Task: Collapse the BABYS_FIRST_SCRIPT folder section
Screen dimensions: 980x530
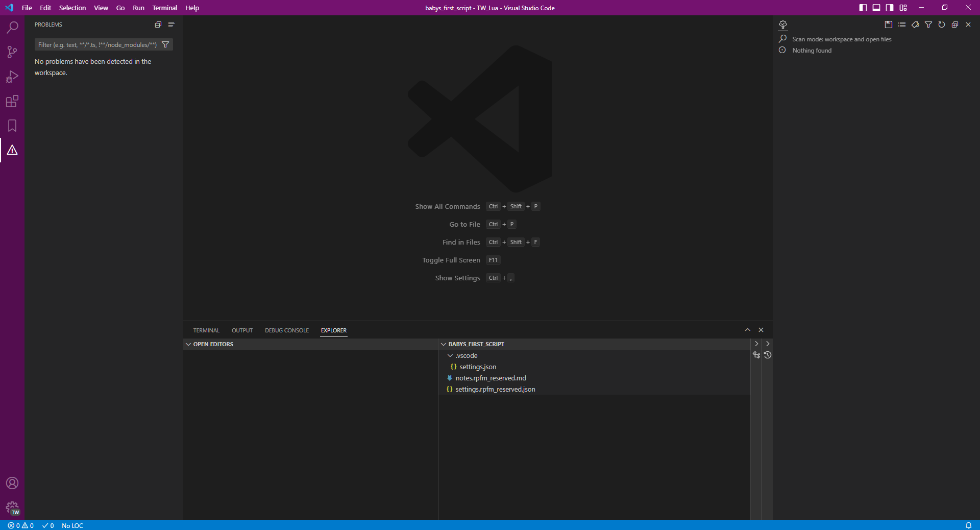Action: click(x=594, y=344)
